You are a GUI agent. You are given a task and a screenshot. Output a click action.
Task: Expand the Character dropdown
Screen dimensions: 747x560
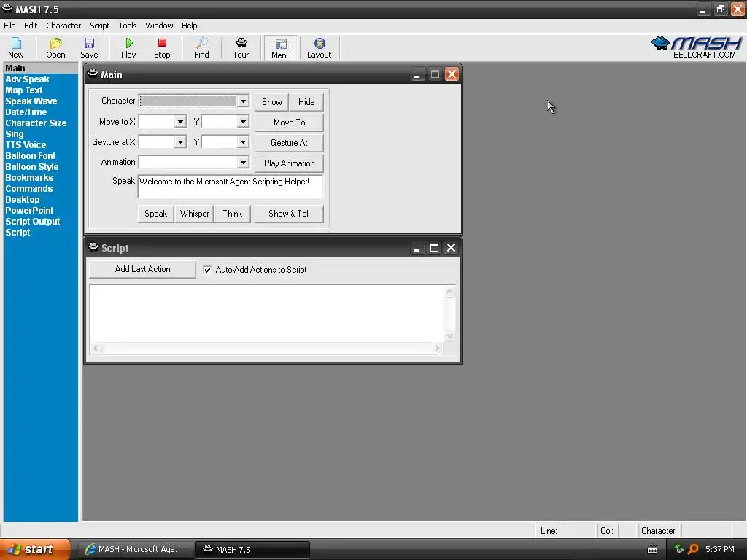point(243,101)
